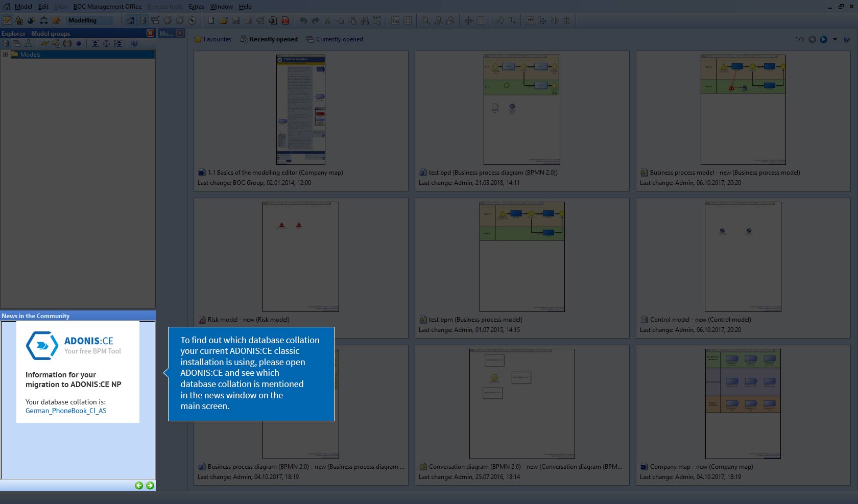Click green back arrow in news panel

[x=139, y=486]
